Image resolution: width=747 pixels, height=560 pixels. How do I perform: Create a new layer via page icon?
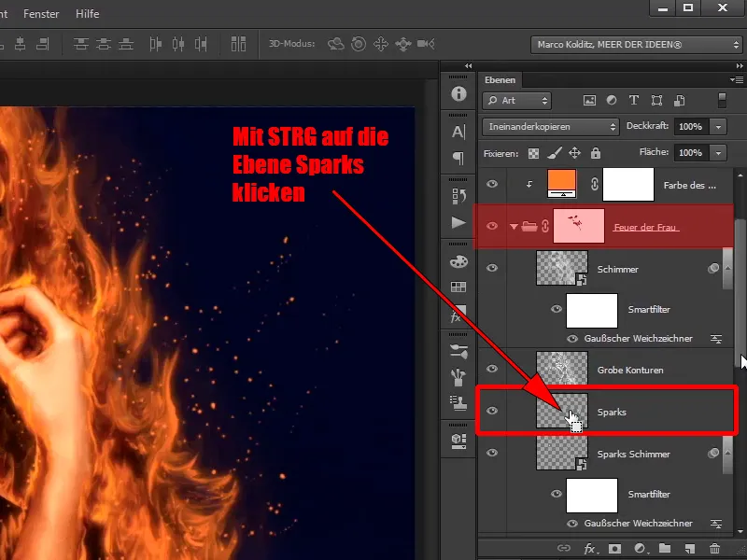pos(689,549)
